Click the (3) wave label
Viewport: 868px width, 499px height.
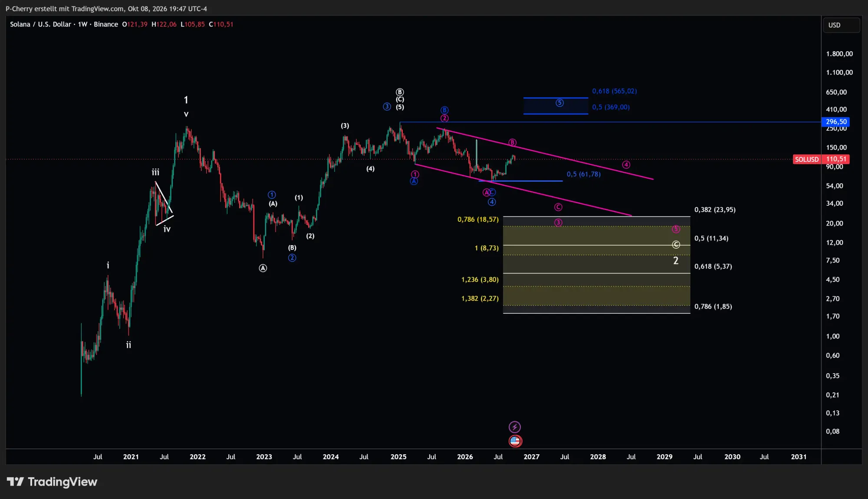345,126
